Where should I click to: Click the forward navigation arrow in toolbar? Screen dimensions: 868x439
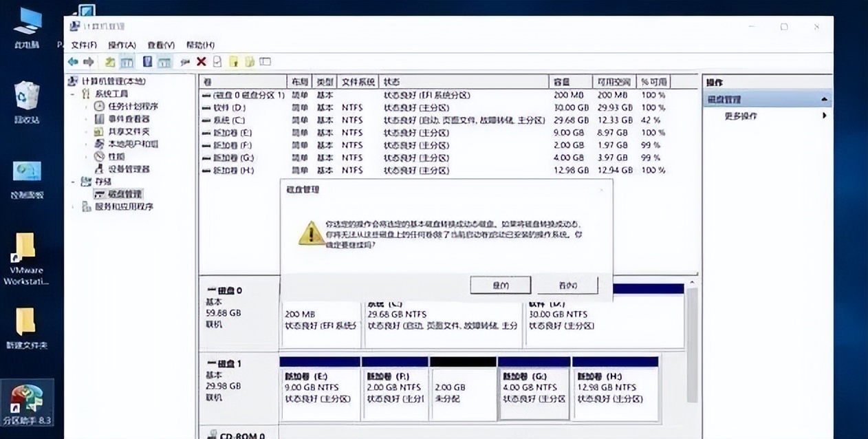click(88, 61)
